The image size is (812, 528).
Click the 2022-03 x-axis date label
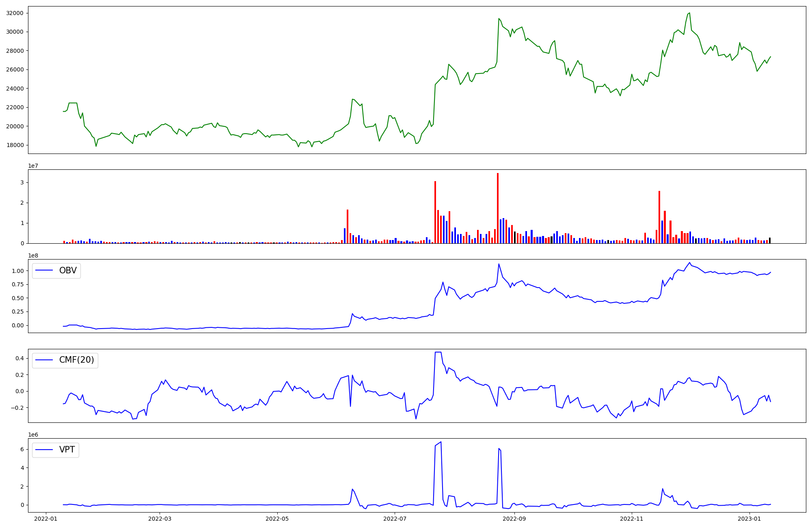[160, 519]
